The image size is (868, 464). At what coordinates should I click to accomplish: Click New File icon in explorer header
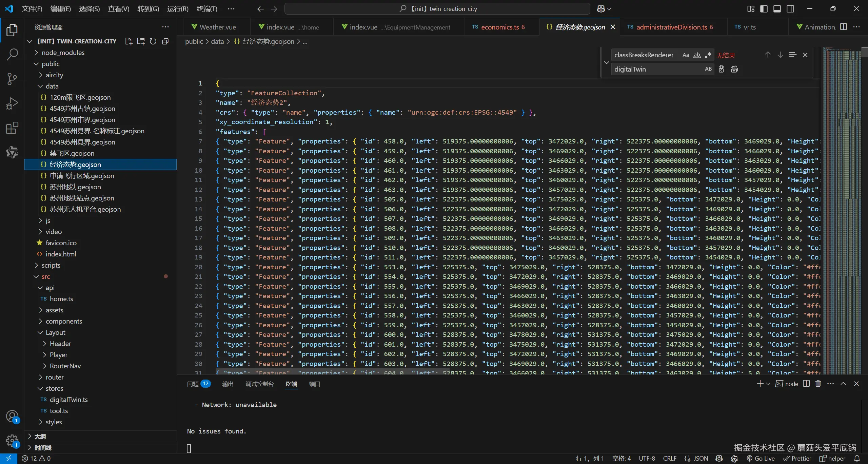129,41
